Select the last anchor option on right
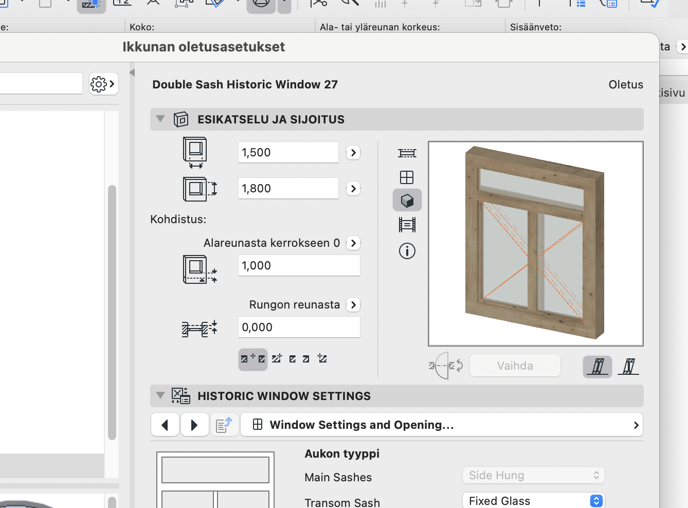The width and height of the screenshot is (688, 508). (322, 359)
